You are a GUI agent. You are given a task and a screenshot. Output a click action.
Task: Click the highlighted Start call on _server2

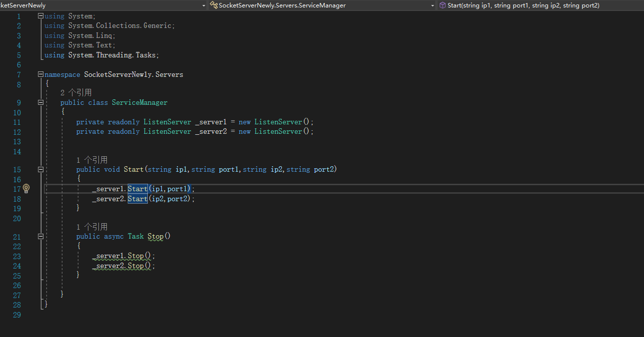137,199
